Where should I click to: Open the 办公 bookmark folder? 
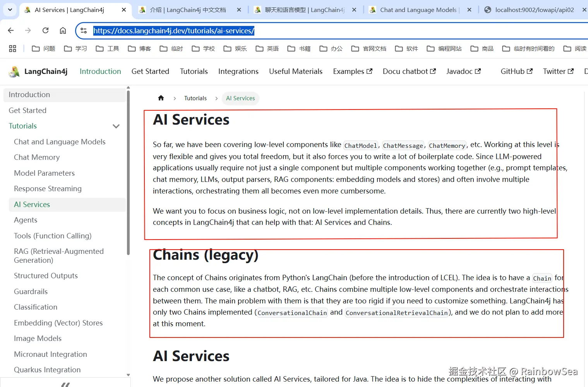pos(331,48)
